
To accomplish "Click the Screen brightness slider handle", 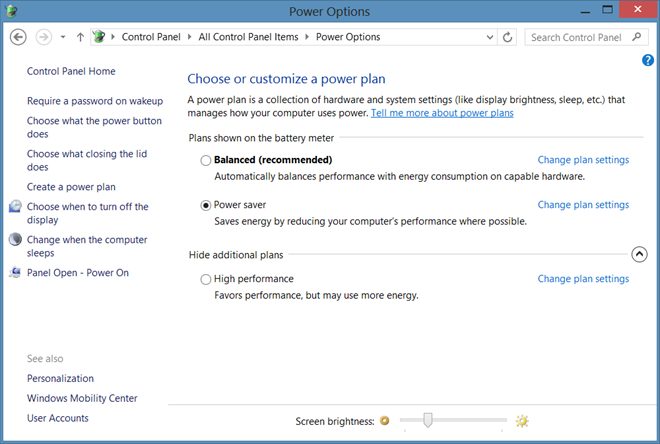I will 427,421.
